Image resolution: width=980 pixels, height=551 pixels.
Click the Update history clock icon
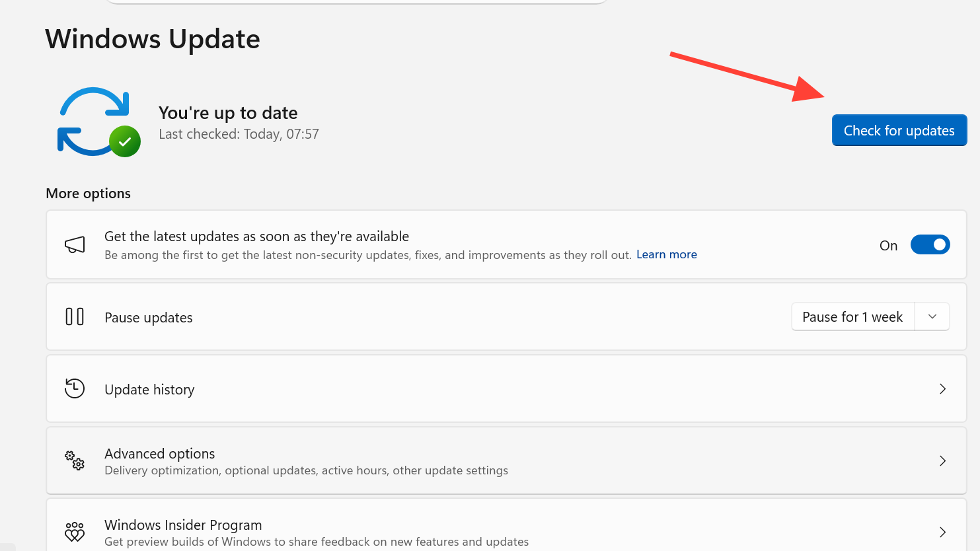point(75,388)
